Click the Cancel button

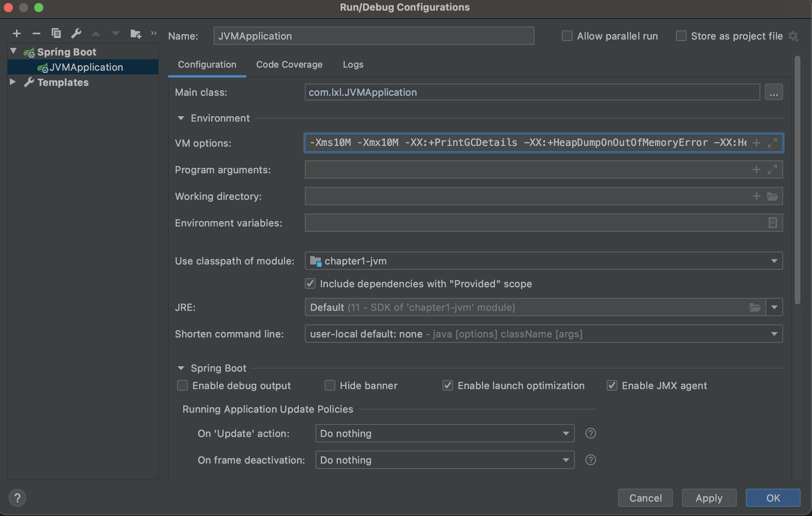(645, 498)
